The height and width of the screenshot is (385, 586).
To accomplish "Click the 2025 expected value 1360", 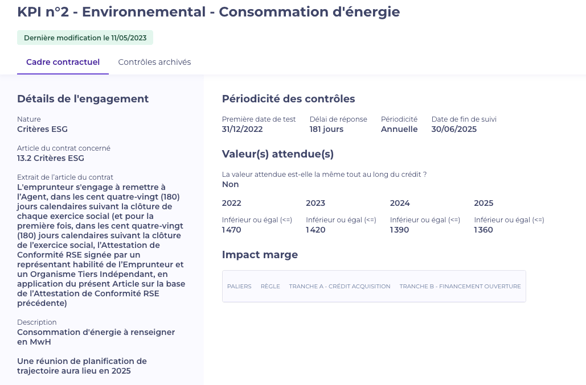I will point(484,230).
